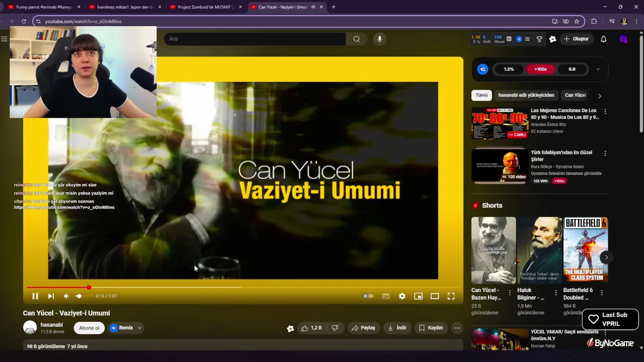Open the hasanabi channel link

(x=51, y=325)
